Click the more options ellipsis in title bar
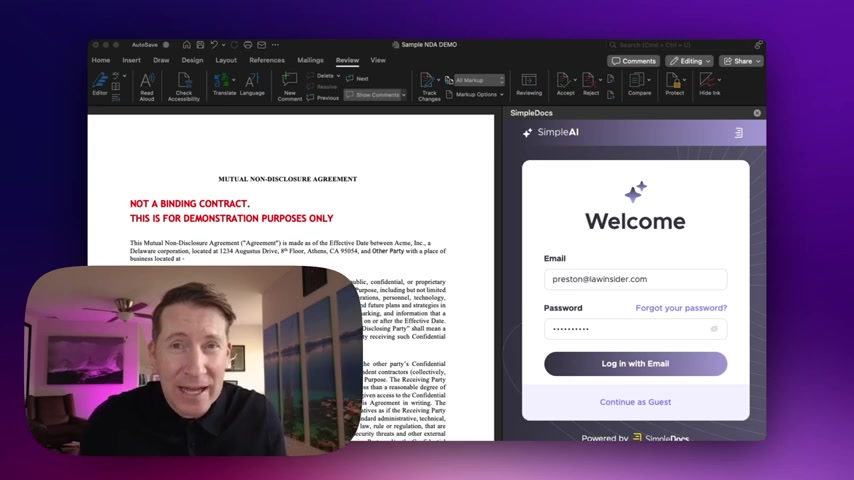 [x=276, y=45]
